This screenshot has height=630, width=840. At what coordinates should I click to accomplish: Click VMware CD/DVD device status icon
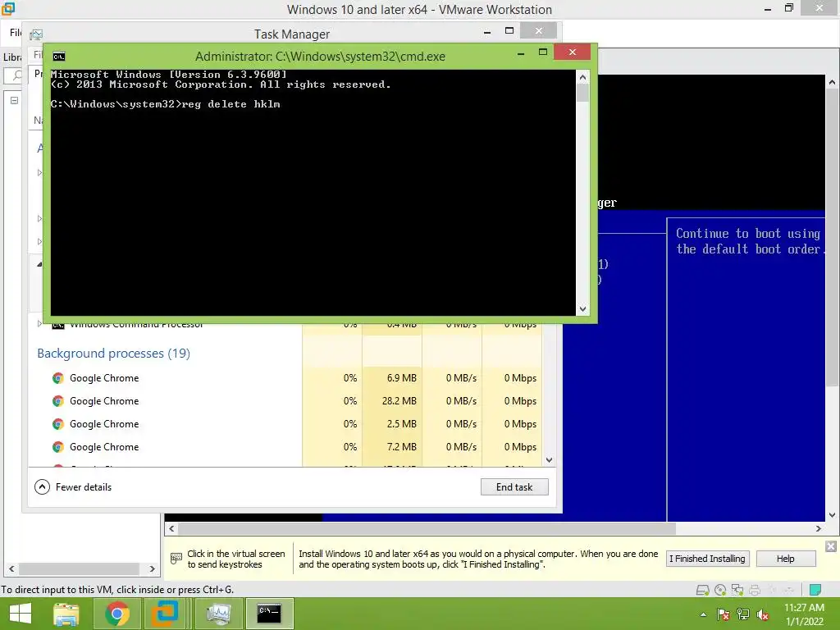[720, 590]
